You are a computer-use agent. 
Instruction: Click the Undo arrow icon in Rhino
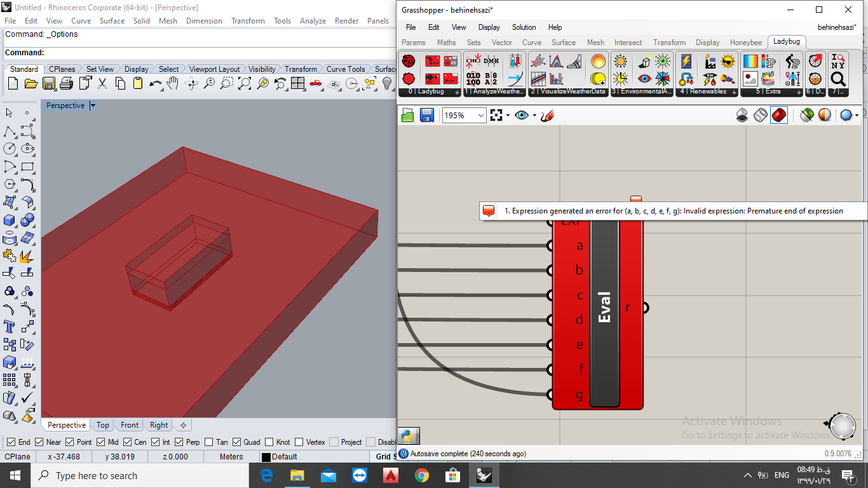click(x=155, y=83)
